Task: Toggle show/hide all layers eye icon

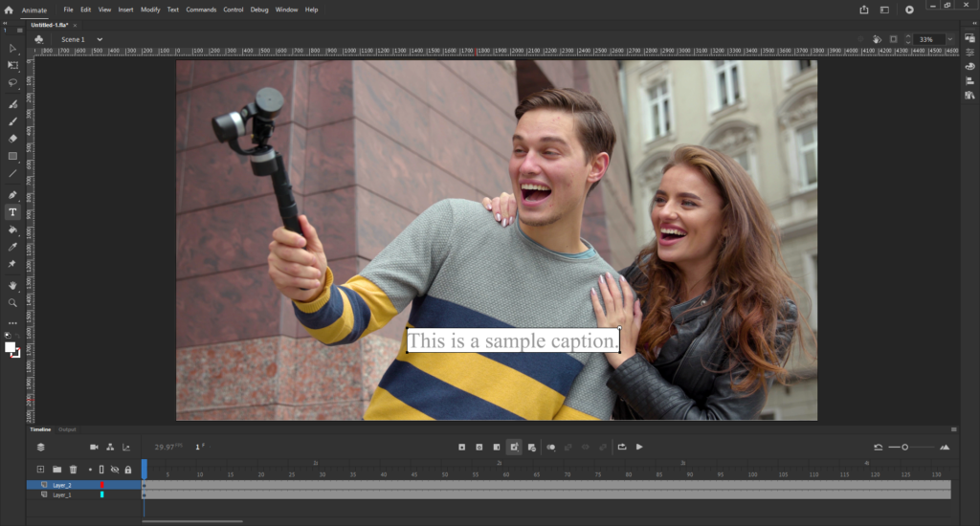Action: [115, 470]
